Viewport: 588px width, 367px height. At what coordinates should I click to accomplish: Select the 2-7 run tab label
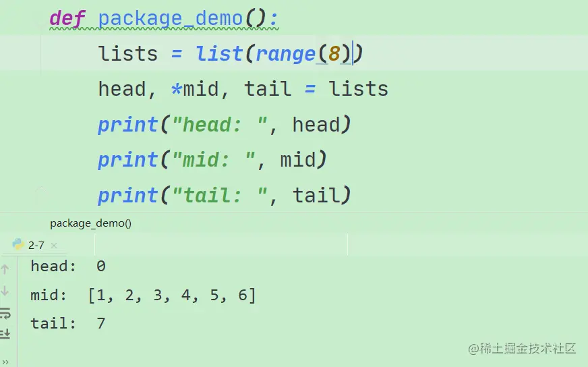tap(36, 246)
